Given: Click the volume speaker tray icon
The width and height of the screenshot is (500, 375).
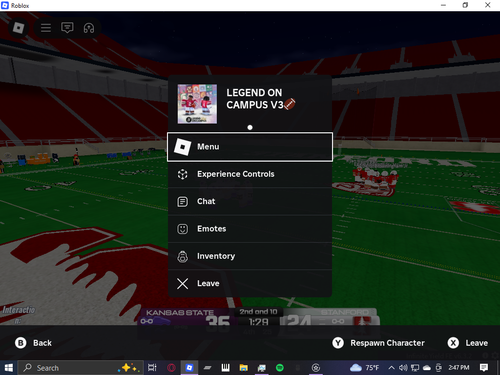Looking at the screenshot, I should 403,368.
